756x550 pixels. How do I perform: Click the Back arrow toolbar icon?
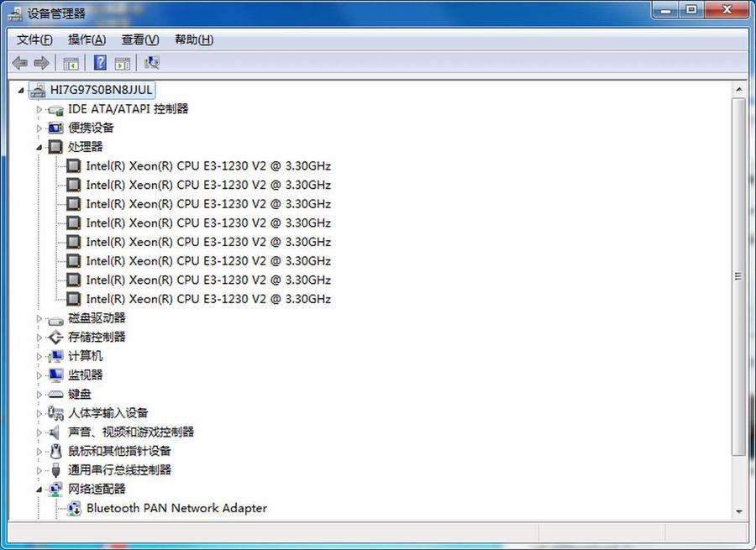tap(20, 63)
